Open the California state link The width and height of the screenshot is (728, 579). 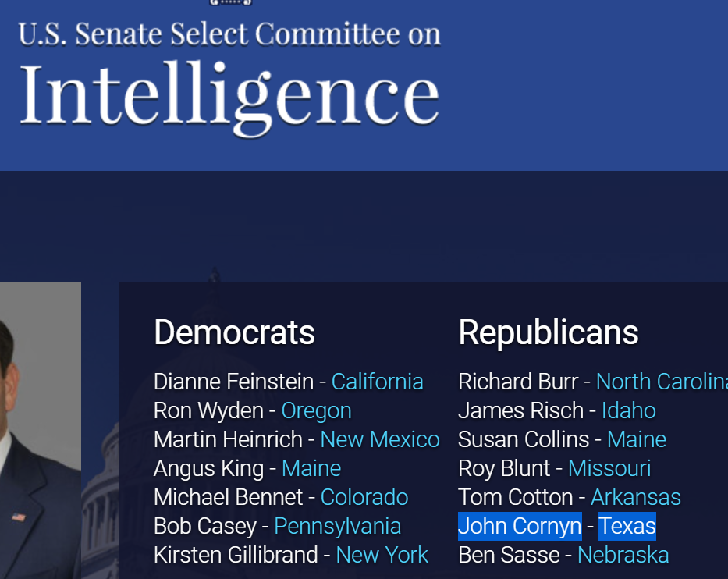coord(377,382)
